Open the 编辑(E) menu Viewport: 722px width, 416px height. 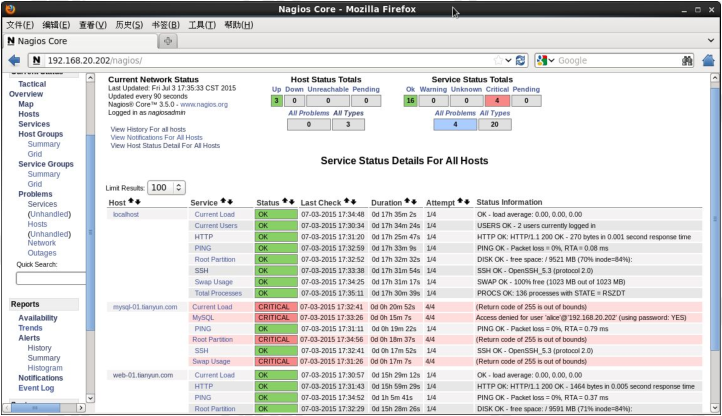click(56, 25)
